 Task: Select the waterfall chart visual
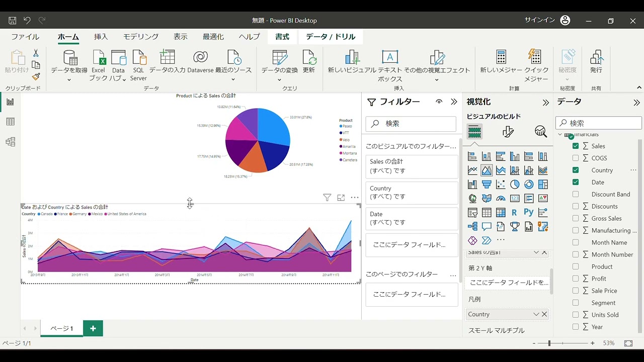(x=472, y=185)
